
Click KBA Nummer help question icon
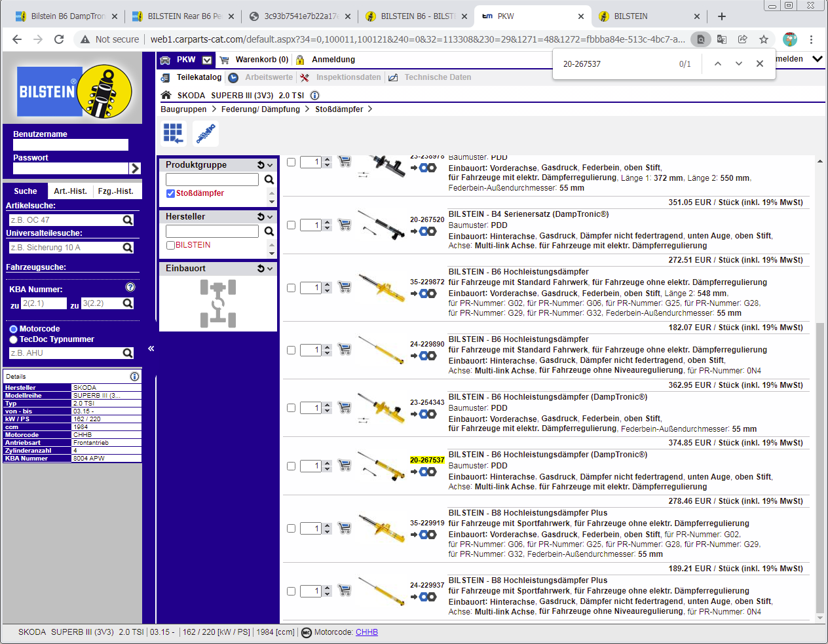[x=130, y=287]
